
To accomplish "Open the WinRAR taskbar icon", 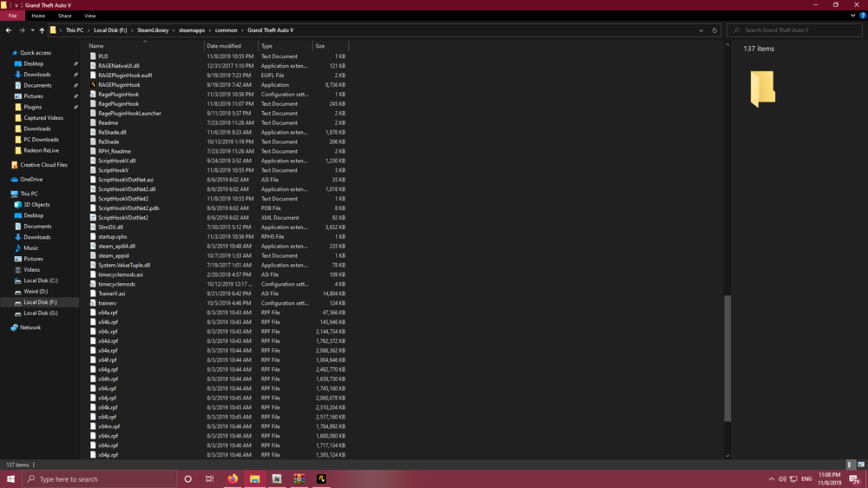I will [299, 479].
